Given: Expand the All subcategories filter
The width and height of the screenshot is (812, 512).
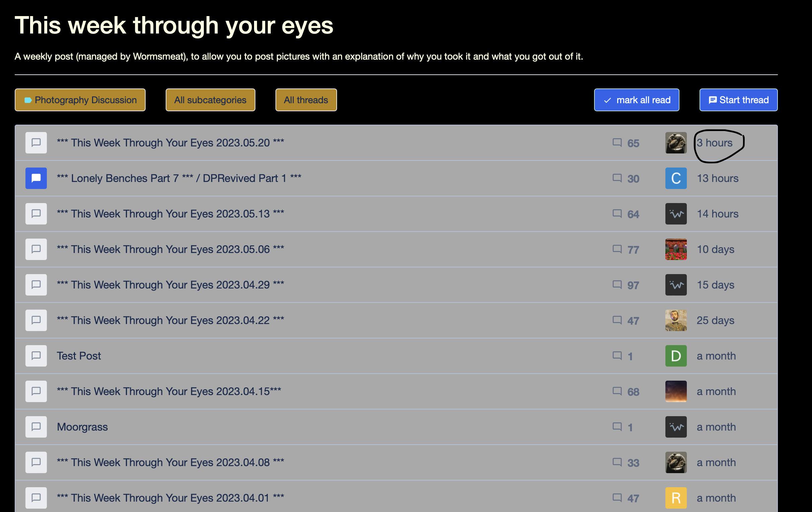Looking at the screenshot, I should 210,100.
